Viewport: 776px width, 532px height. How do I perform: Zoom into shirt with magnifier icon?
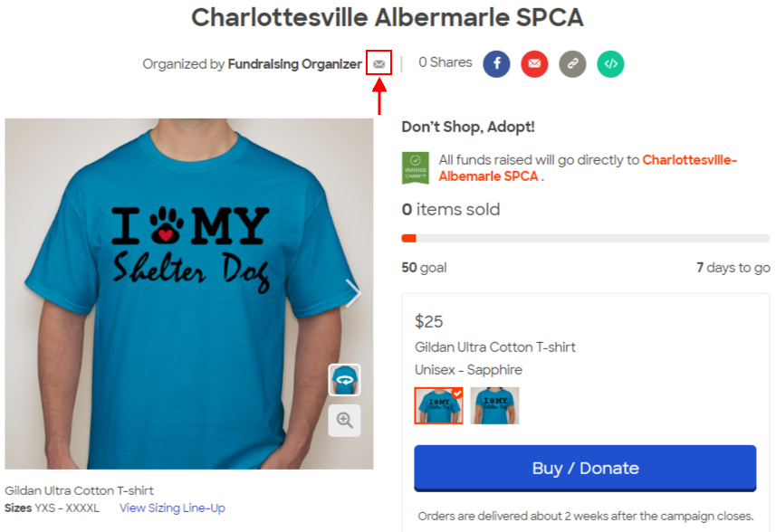[x=344, y=421]
